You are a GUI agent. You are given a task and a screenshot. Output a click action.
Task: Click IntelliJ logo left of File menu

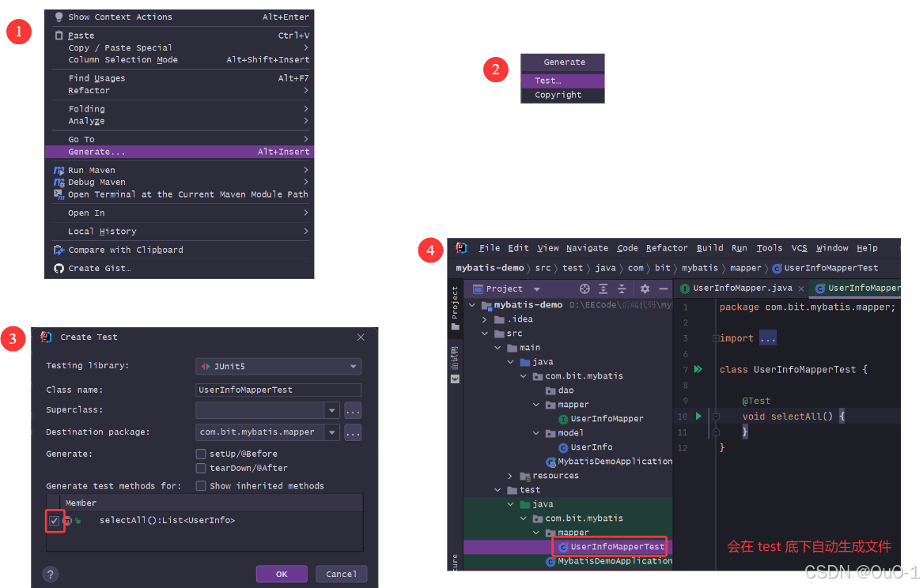coord(461,248)
